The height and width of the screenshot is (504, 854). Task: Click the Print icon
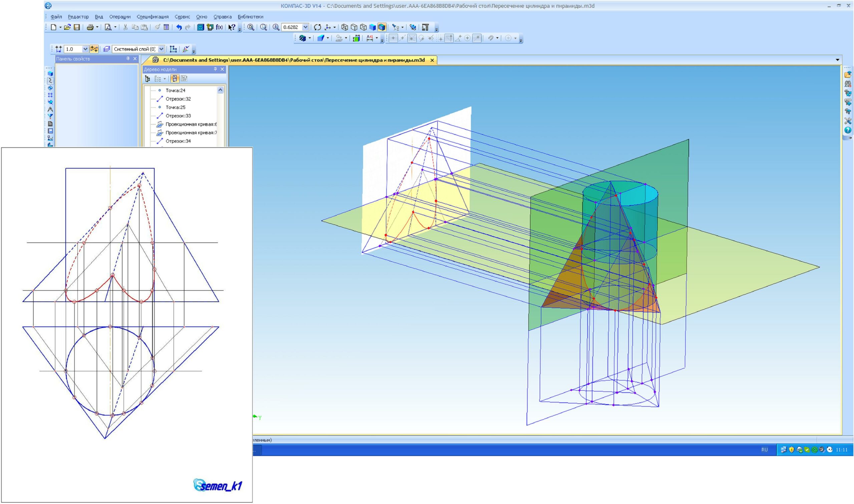[x=90, y=27]
